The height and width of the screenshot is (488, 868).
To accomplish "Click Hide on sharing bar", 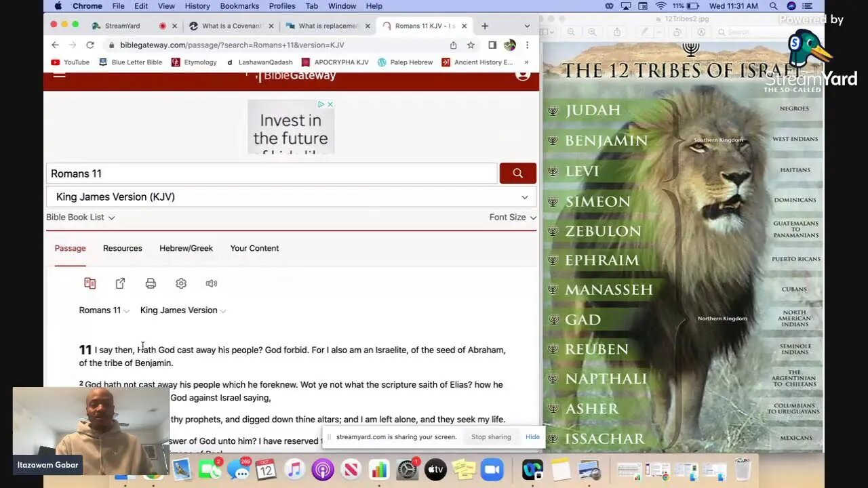I will pos(532,437).
